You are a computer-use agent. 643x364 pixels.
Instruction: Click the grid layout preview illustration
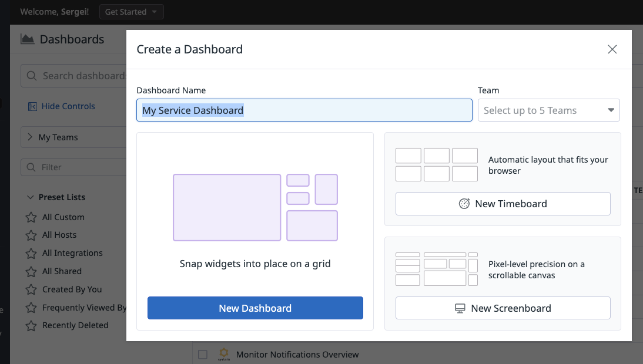[255, 207]
